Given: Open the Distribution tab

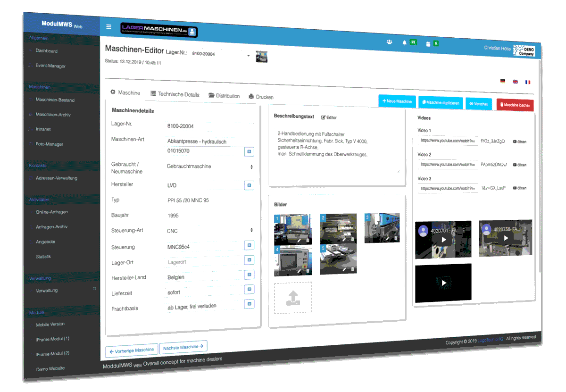Looking at the screenshot, I should point(224,96).
